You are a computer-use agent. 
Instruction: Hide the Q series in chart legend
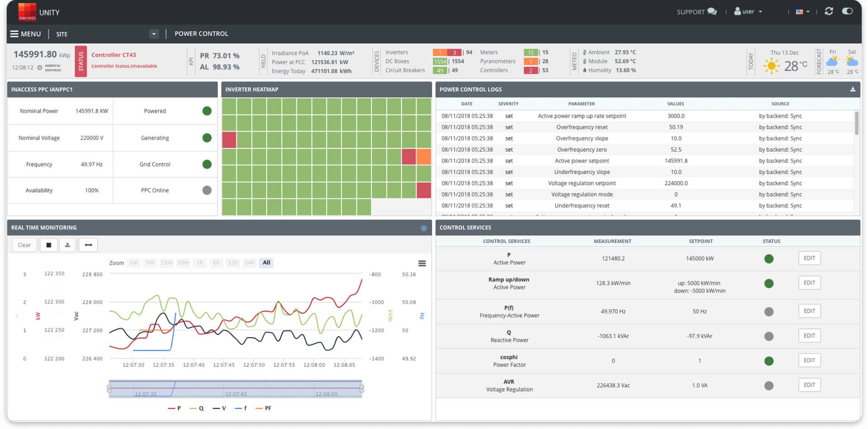point(197,408)
